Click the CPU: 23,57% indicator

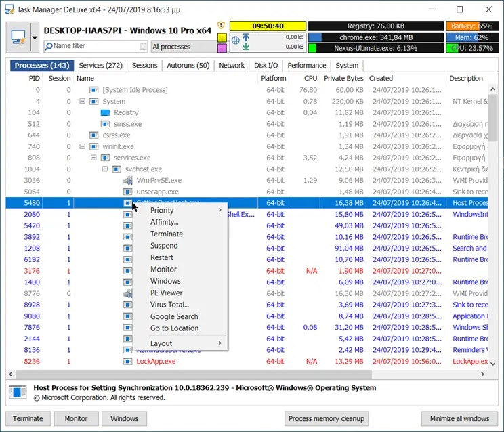pyautogui.click(x=472, y=48)
